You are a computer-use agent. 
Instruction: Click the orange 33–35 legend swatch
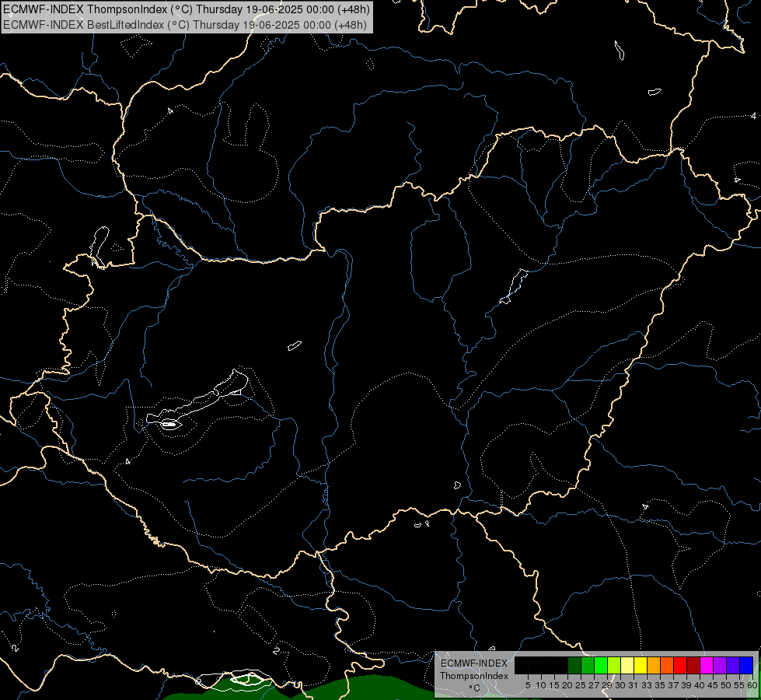654,665
